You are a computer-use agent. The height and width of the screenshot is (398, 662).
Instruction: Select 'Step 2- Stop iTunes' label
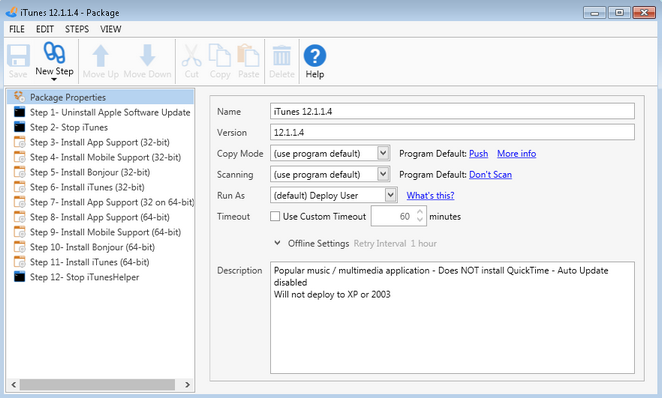[x=69, y=127]
